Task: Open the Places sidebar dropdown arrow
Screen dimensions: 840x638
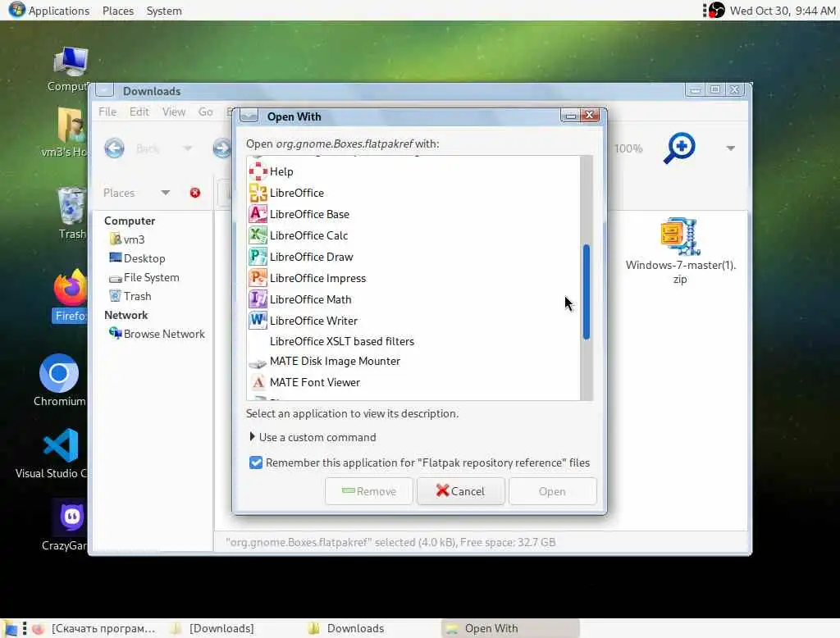Action: [166, 193]
